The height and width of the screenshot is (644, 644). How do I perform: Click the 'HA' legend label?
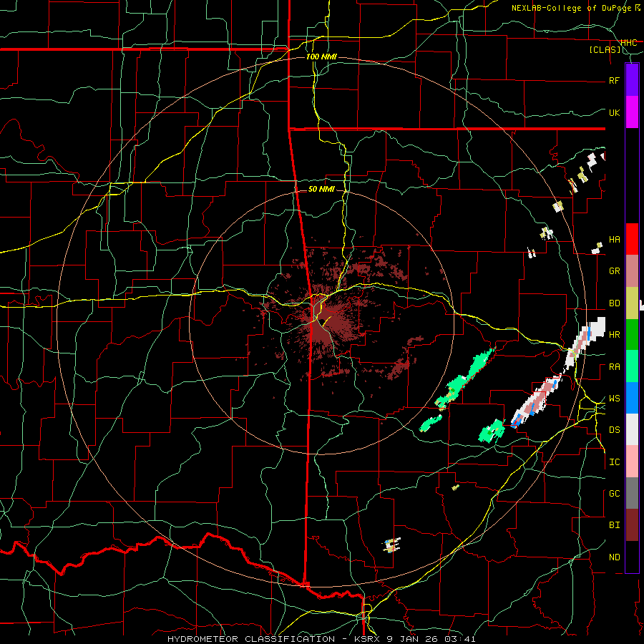pyautogui.click(x=614, y=239)
